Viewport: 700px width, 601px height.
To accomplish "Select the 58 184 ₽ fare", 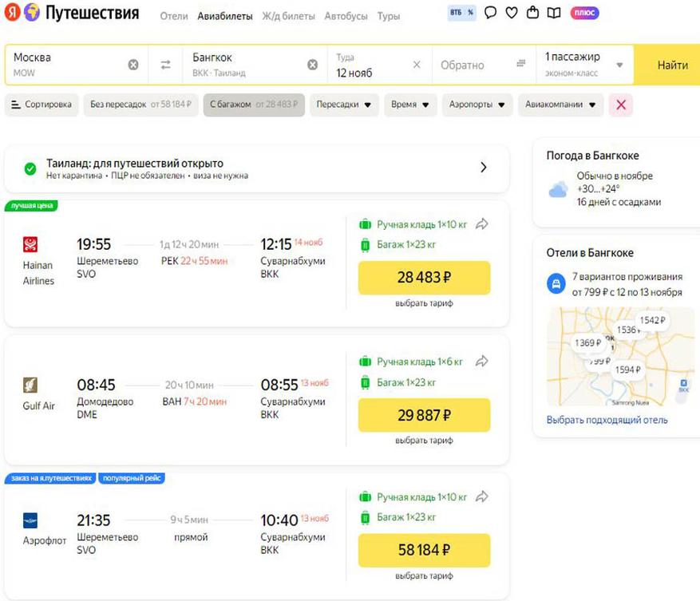I will (424, 550).
